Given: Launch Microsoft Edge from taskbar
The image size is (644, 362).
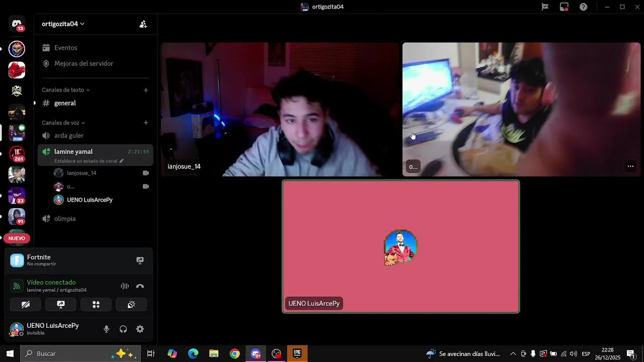Looking at the screenshot, I should click(193, 353).
